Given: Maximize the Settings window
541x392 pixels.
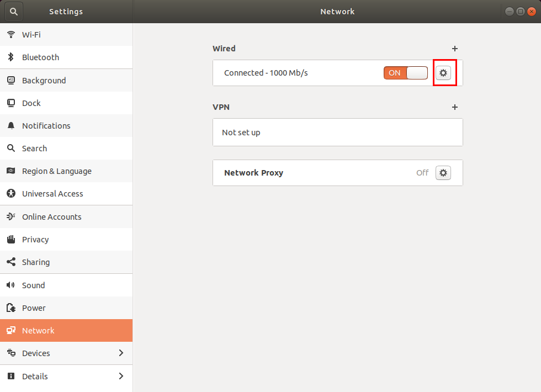Looking at the screenshot, I should click(520, 12).
